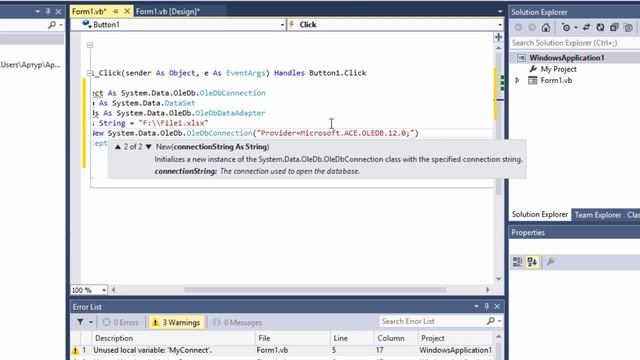Click the Show All Files icon

click(628, 28)
